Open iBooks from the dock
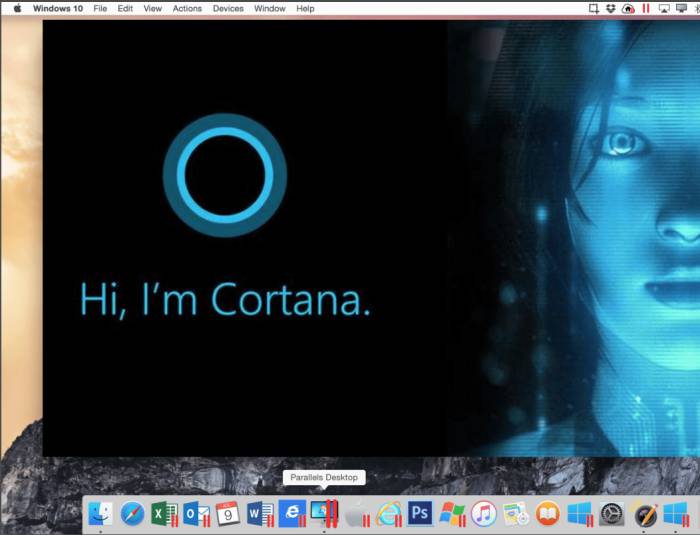This screenshot has height=535, width=700. 548,514
